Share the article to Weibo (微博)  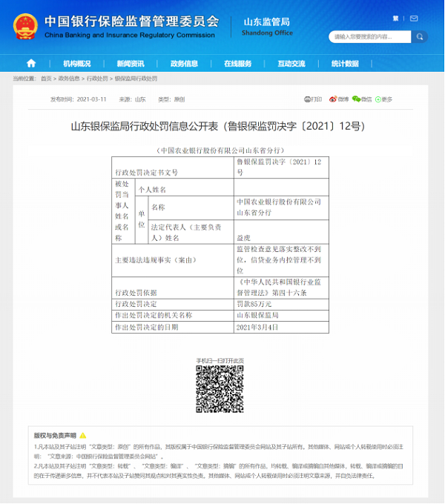[338, 99]
